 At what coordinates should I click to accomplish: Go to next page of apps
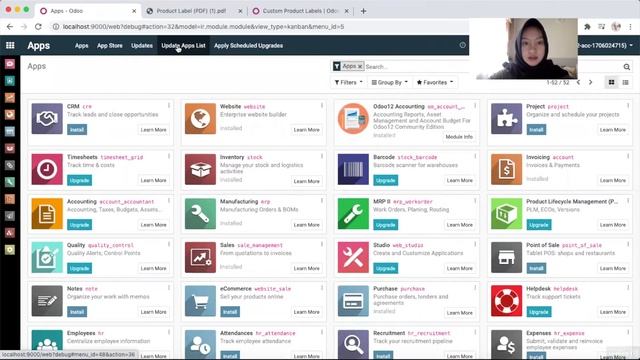click(x=591, y=82)
